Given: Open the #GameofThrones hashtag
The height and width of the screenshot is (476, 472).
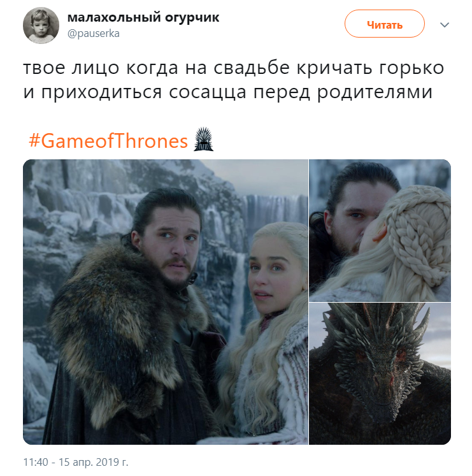Looking at the screenshot, I should (108, 141).
